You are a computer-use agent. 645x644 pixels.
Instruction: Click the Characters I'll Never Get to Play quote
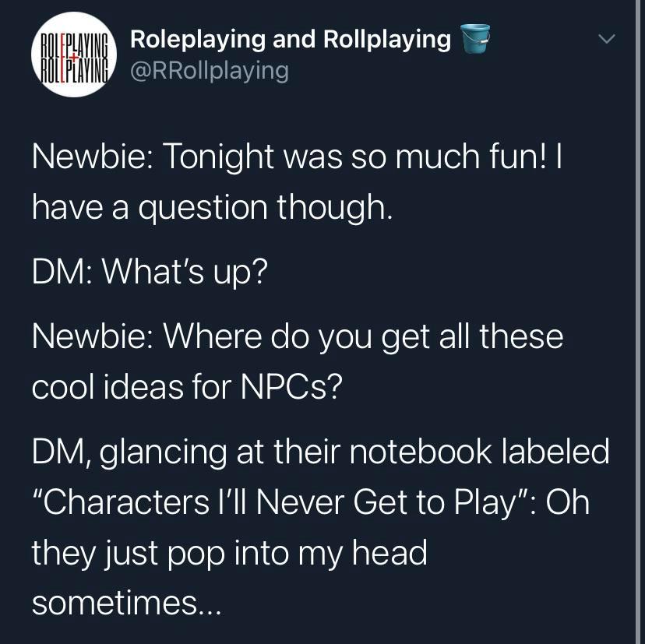[x=312, y=501]
